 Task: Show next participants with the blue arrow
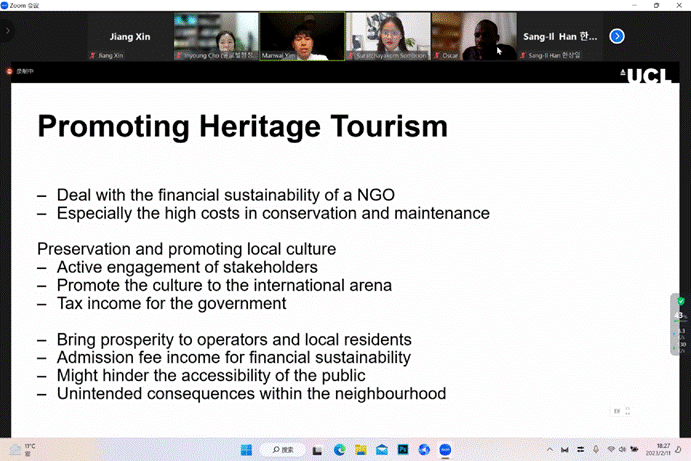(617, 36)
